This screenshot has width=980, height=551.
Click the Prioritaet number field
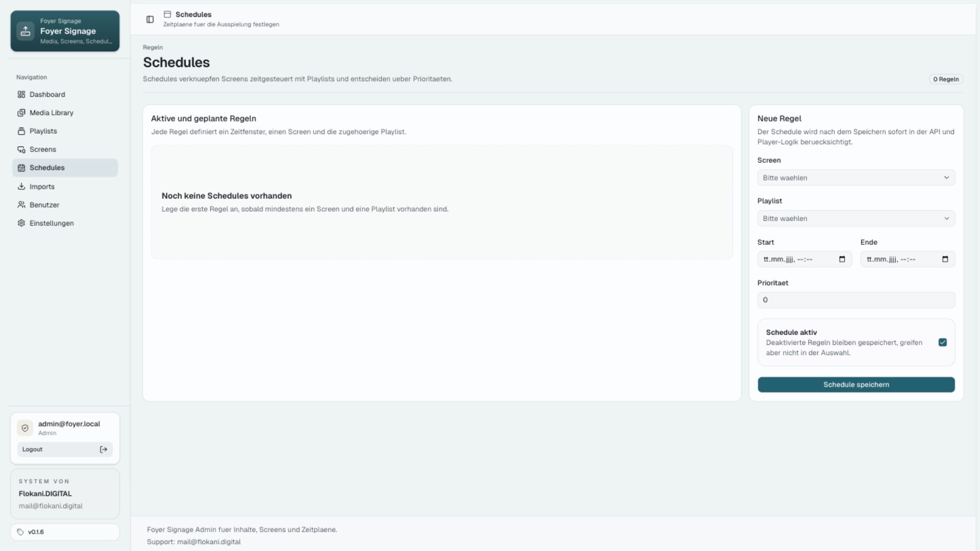pos(856,300)
